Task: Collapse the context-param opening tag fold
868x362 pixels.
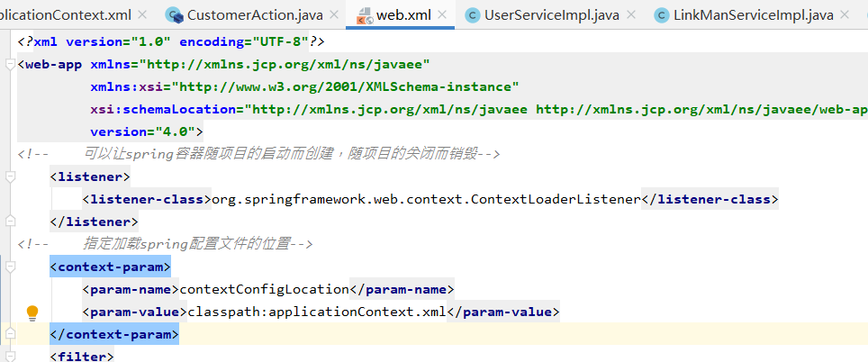Action: tap(9, 267)
